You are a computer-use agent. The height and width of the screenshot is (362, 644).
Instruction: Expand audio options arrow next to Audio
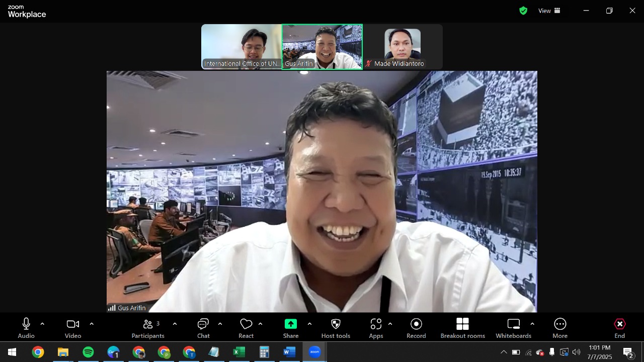42,324
